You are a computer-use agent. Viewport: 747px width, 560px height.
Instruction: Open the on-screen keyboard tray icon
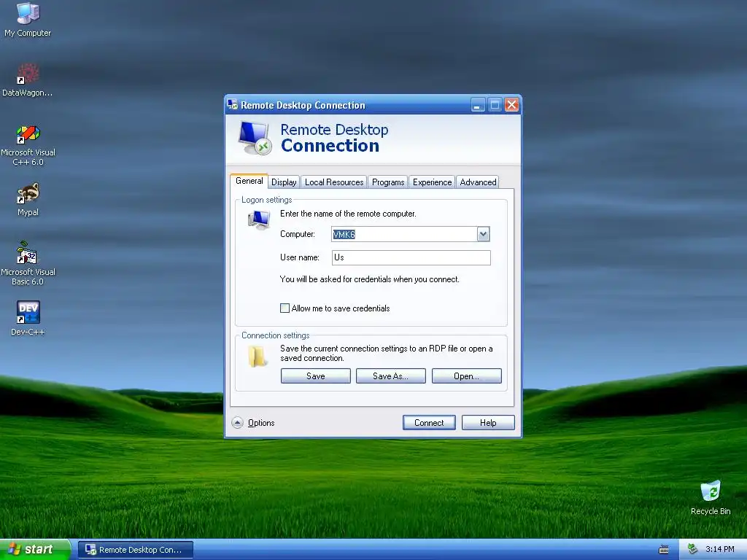point(664,550)
